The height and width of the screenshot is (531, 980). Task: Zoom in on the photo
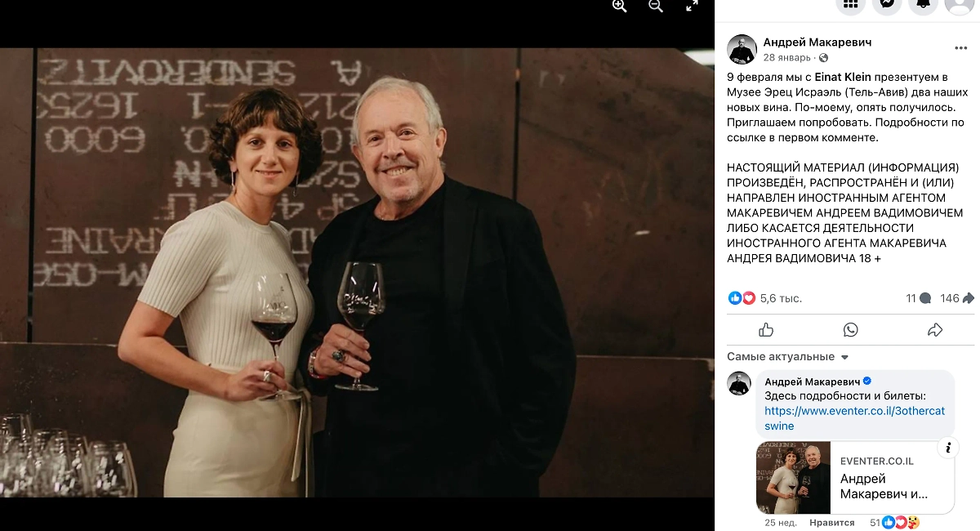(619, 6)
